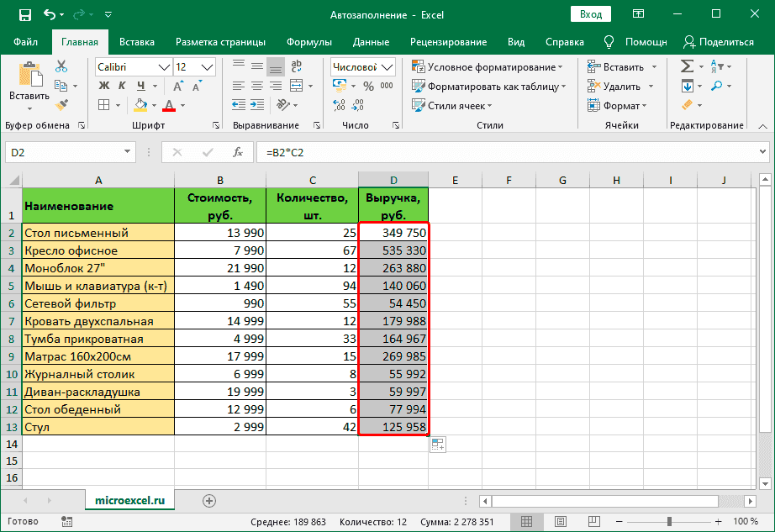The height and width of the screenshot is (532, 775).
Task: Click the Cut scissors icon
Action: 61,66
